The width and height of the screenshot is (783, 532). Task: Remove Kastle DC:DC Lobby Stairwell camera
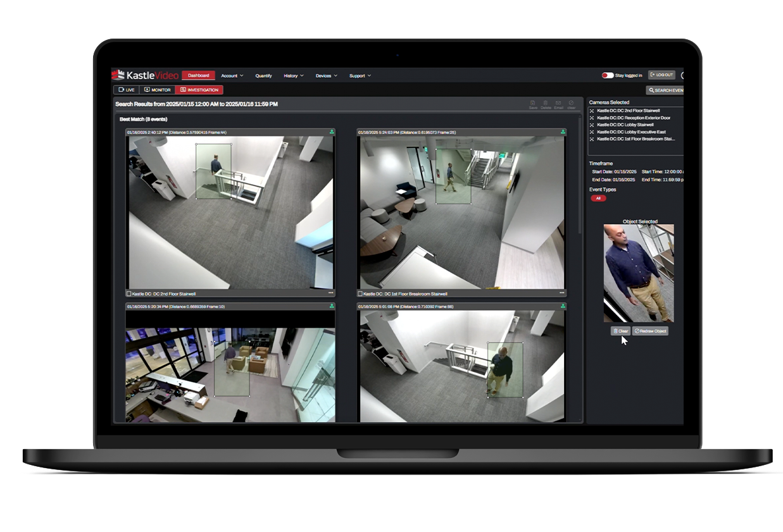coord(592,125)
